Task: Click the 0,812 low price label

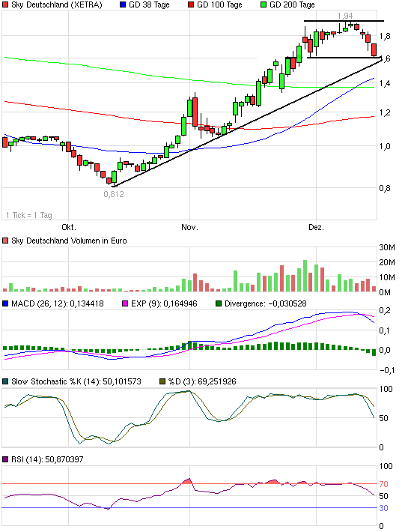Action: pos(114,194)
